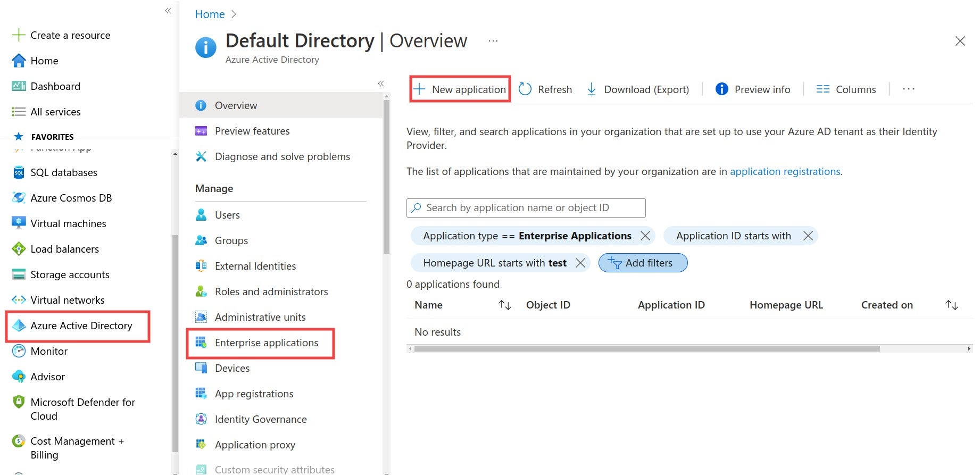980x475 pixels.
Task: Click the horizontal scrollbar under results
Action: (646, 349)
